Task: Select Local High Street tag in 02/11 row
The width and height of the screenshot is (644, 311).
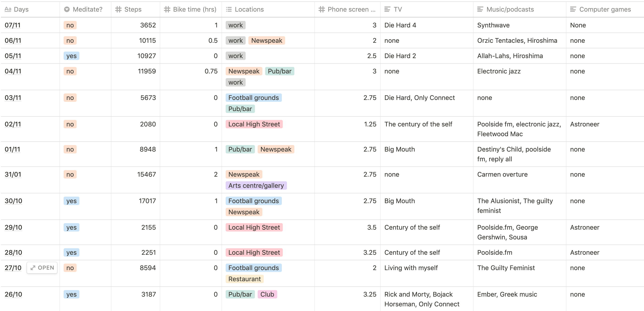Action: click(x=254, y=124)
